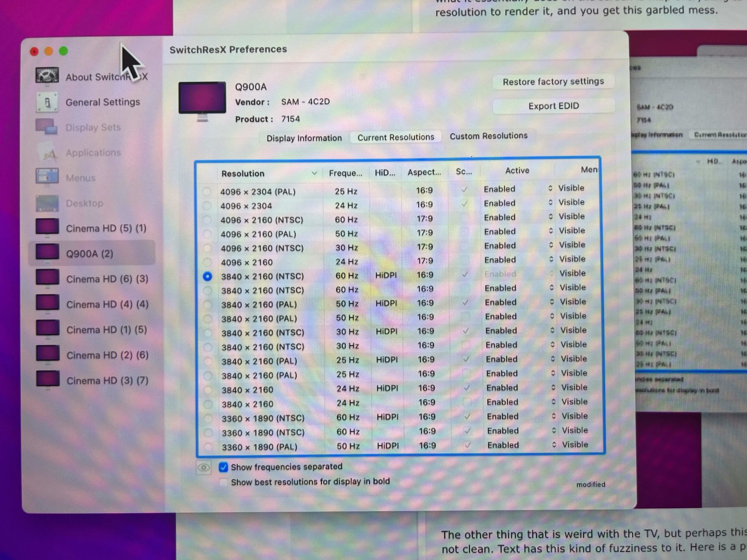The height and width of the screenshot is (560, 747).
Task: Click the Resolution column sort chevron
Action: (314, 173)
